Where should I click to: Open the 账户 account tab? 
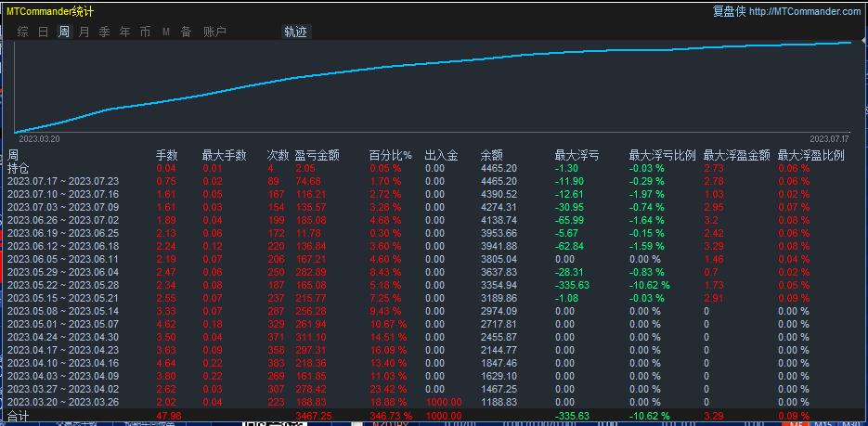tap(214, 32)
